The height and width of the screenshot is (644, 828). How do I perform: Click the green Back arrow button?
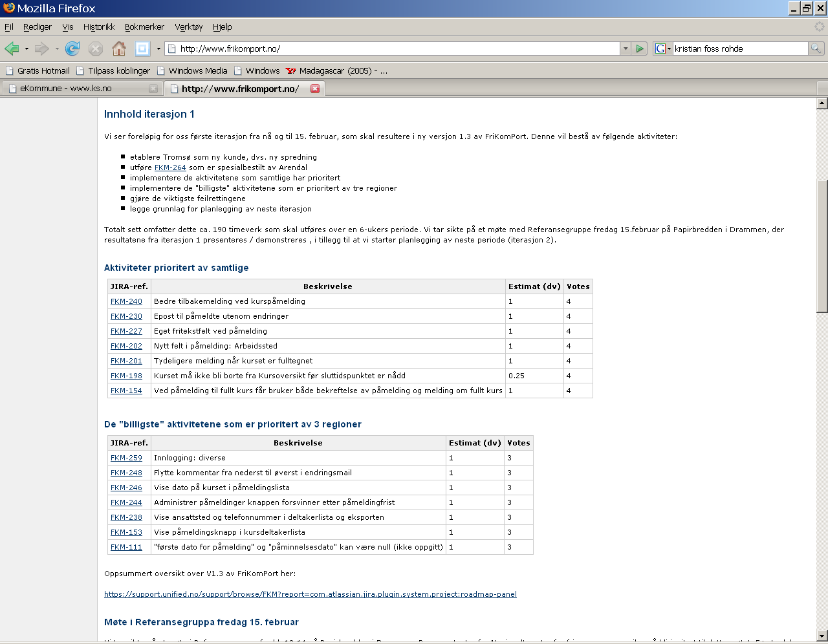tap(12, 48)
